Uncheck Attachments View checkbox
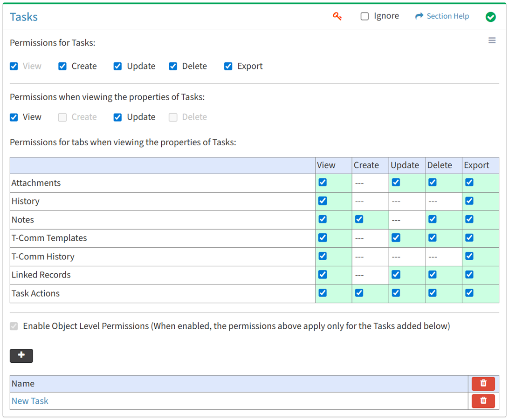Viewport: 509px width, 420px height. (x=323, y=183)
